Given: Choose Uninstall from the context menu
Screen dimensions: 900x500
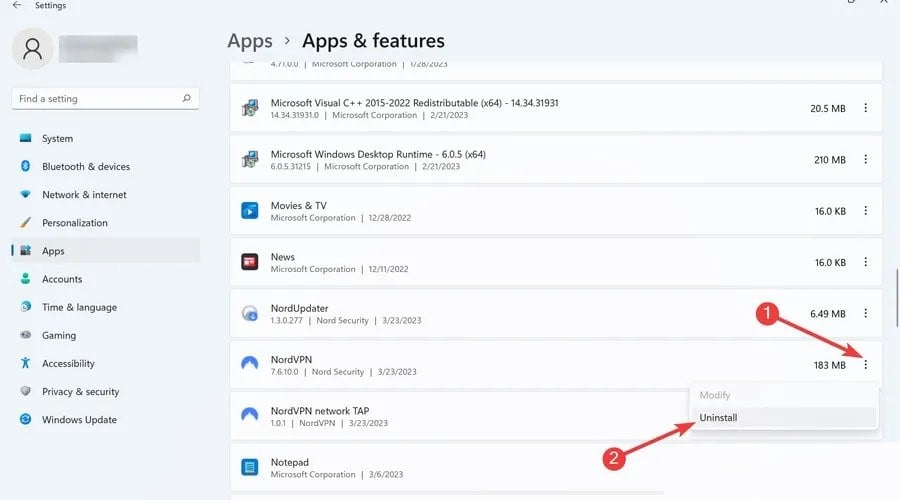Looking at the screenshot, I should [783, 417].
